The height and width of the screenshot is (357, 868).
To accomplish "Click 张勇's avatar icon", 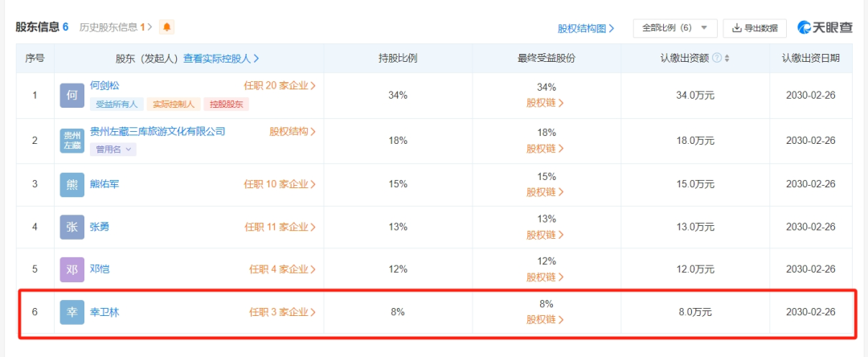I will point(72,227).
